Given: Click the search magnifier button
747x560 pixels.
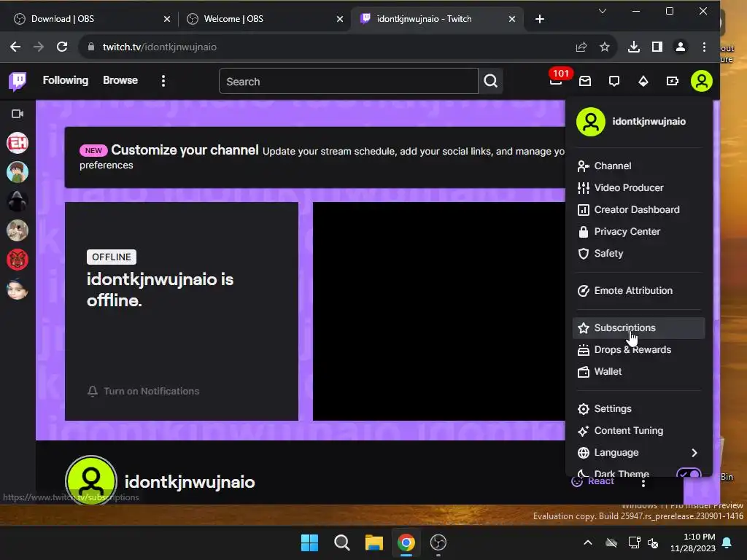Looking at the screenshot, I should [491, 81].
